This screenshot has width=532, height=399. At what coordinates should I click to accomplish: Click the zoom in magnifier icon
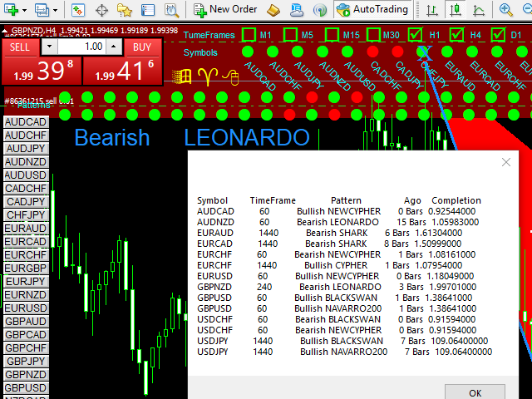[505, 10]
